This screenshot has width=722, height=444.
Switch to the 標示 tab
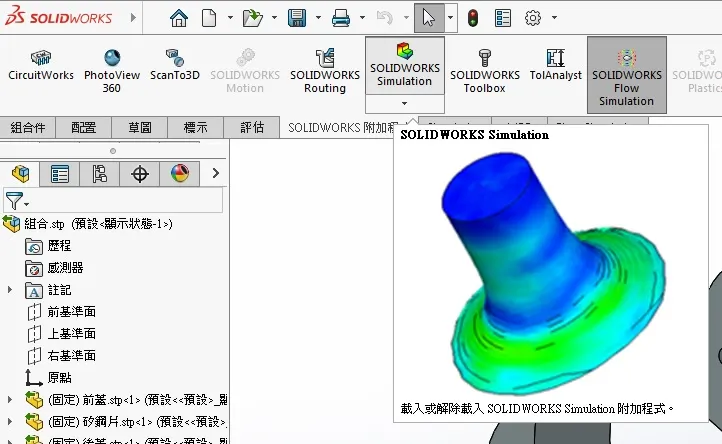click(196, 127)
